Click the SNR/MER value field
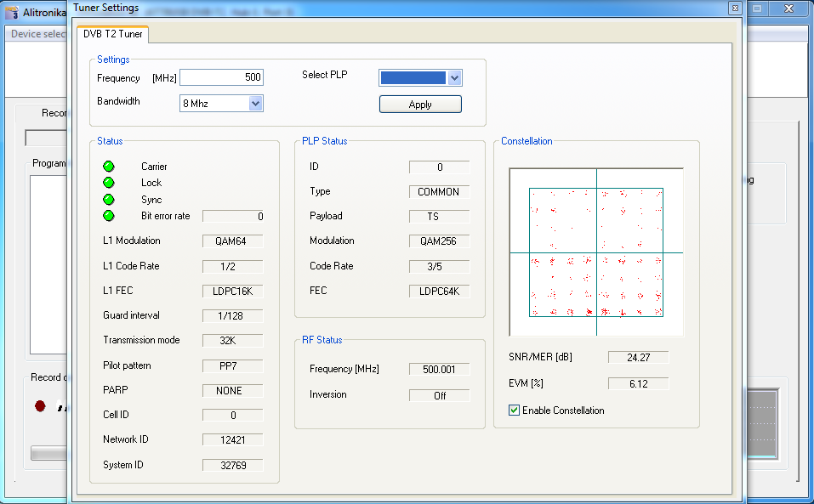This screenshot has width=814, height=504. [638, 358]
